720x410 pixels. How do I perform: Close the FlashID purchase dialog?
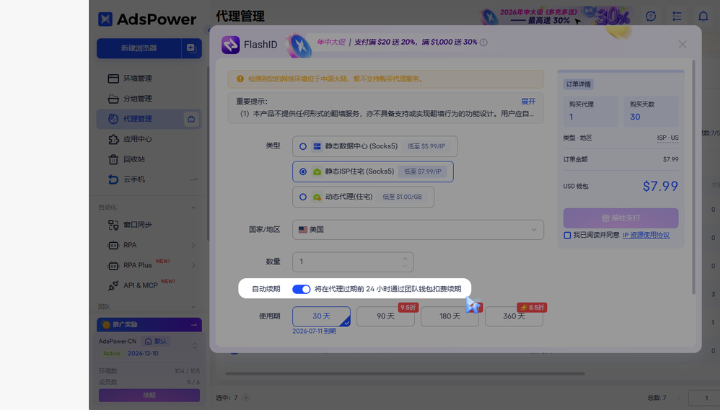(x=682, y=44)
